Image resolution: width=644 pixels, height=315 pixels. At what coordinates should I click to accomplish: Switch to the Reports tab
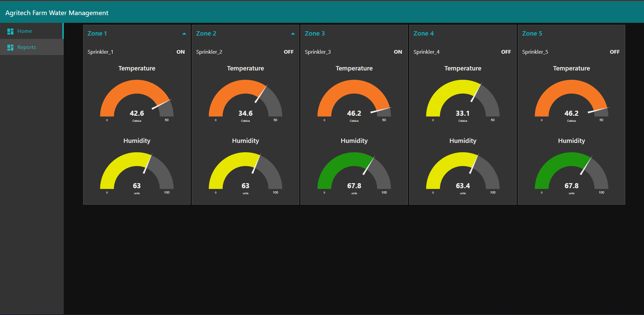click(32, 47)
